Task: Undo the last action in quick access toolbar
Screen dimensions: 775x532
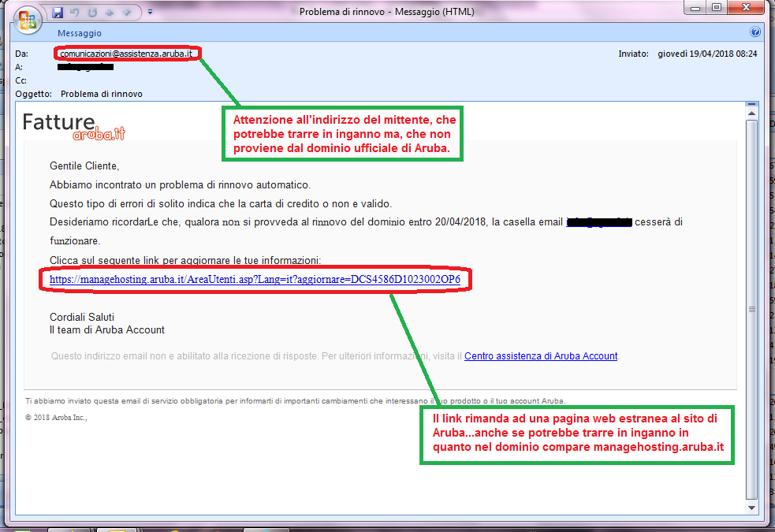Action: (75, 13)
